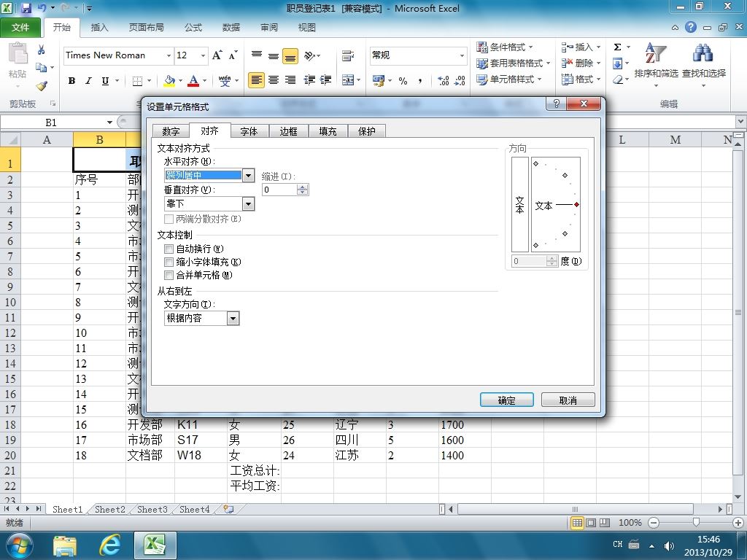Click the Paste clipboard icon

(x=18, y=52)
